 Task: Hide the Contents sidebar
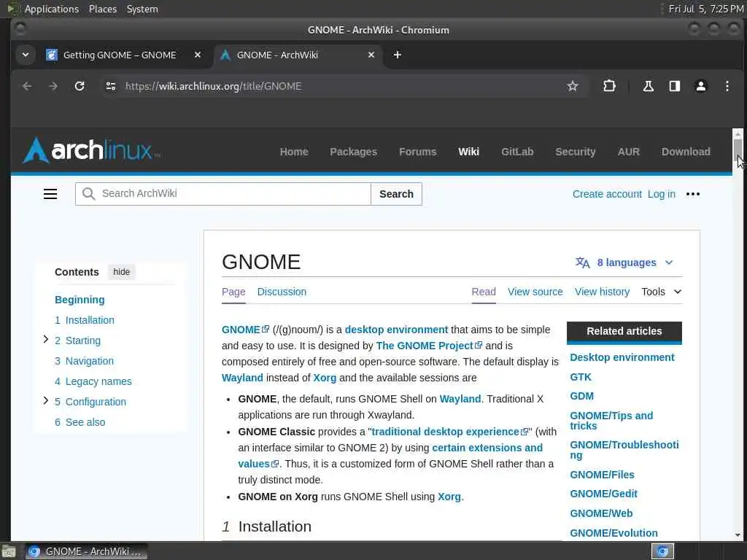(122, 272)
